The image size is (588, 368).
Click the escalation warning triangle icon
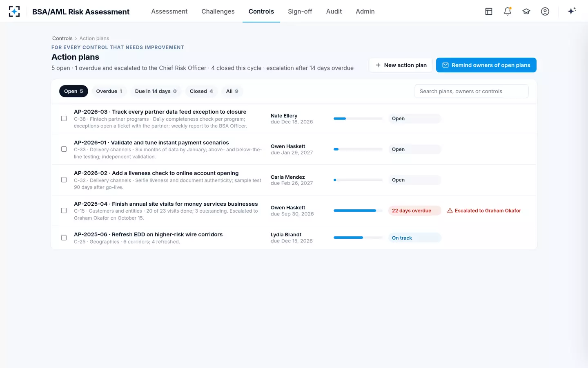tap(450, 211)
